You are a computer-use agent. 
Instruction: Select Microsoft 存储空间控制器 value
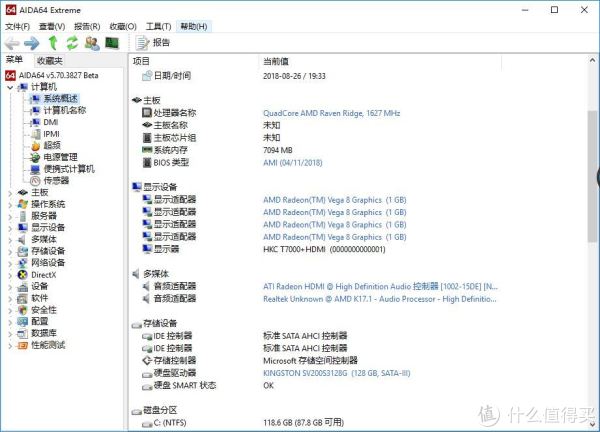pyautogui.click(x=310, y=360)
